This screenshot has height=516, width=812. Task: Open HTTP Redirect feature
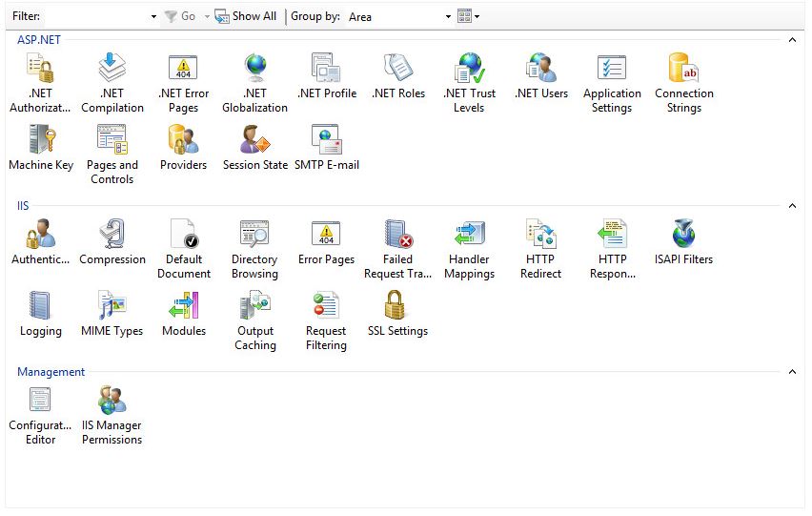click(540, 249)
